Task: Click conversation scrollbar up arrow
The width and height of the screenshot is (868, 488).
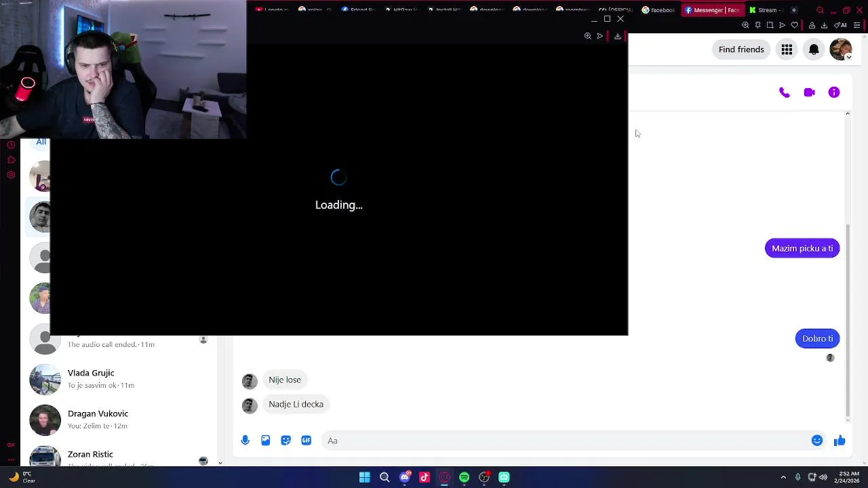Action: point(848,114)
